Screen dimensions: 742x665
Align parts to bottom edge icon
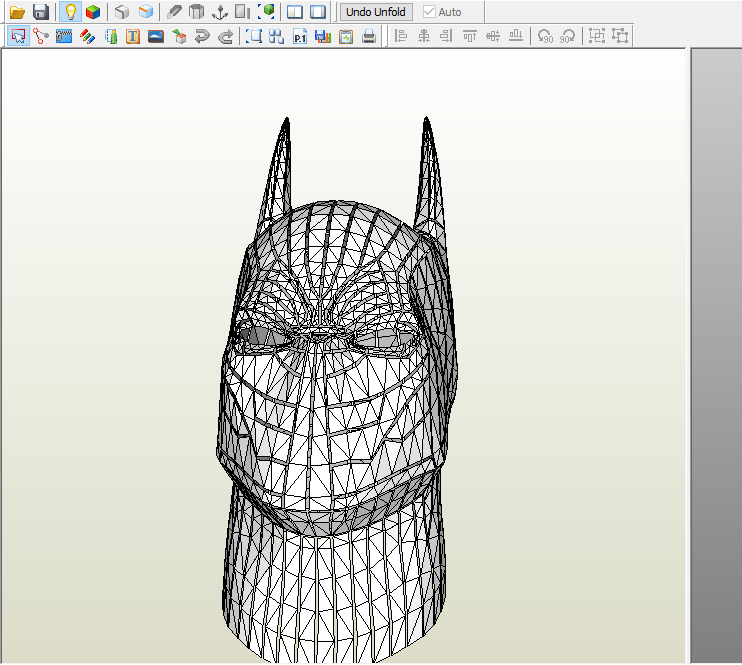[x=516, y=36]
